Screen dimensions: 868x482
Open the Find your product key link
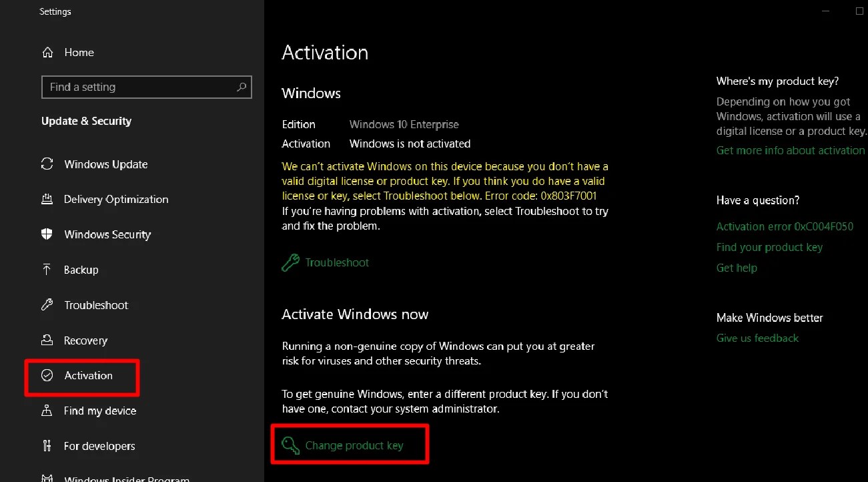[x=769, y=247]
